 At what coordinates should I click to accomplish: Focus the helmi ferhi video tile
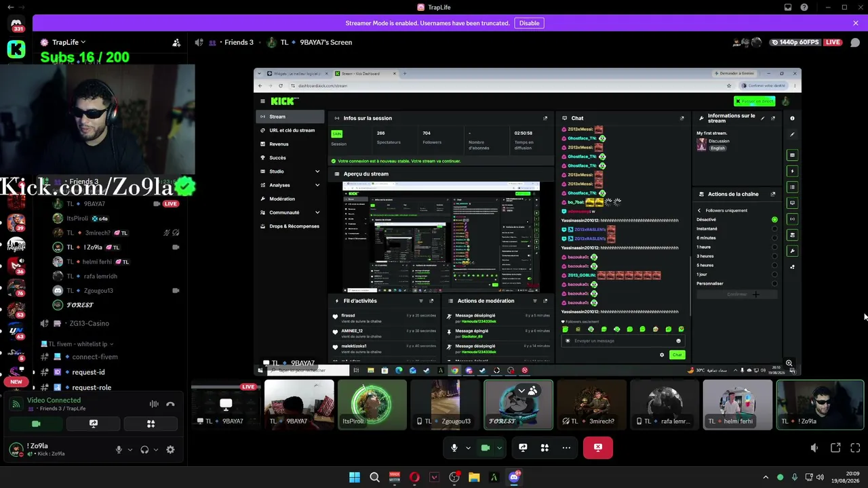tap(738, 405)
